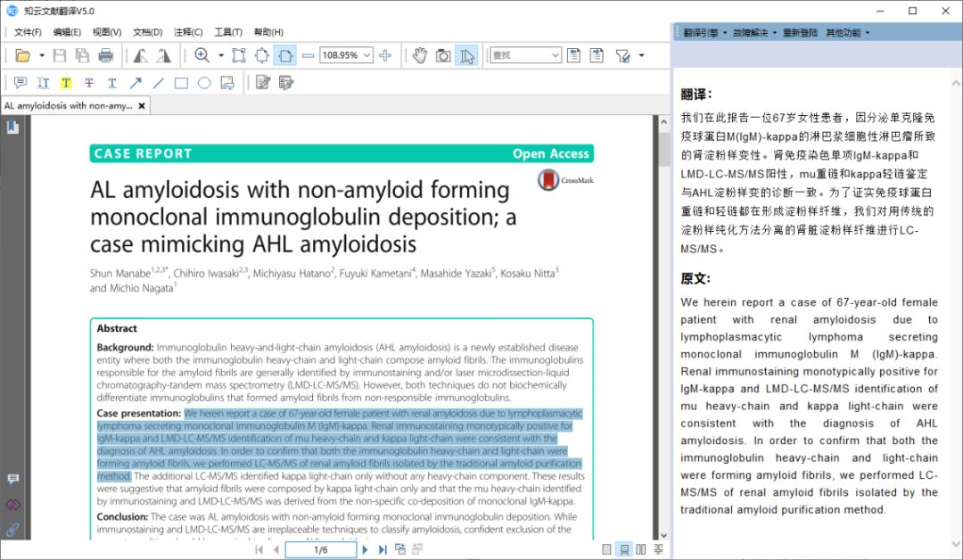Open the 帮助(H) menu
The height and width of the screenshot is (560, 963).
click(268, 32)
